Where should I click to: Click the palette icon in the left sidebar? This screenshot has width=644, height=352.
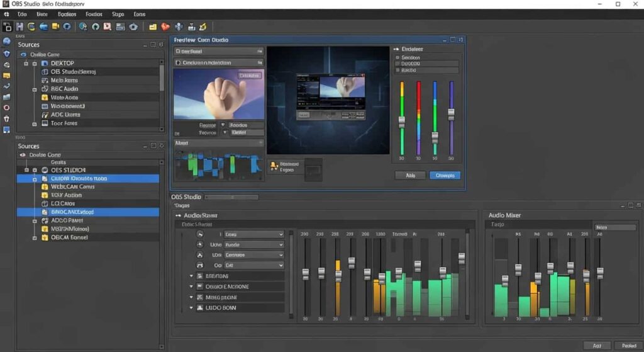6,65
